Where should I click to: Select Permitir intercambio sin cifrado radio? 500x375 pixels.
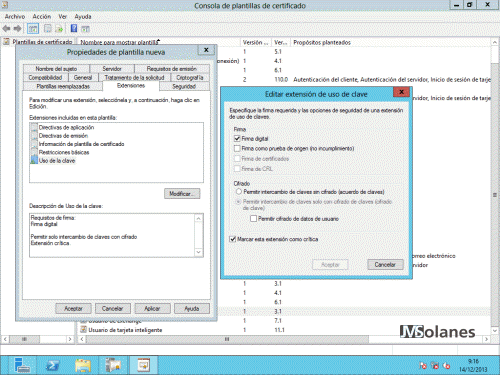[x=239, y=191]
